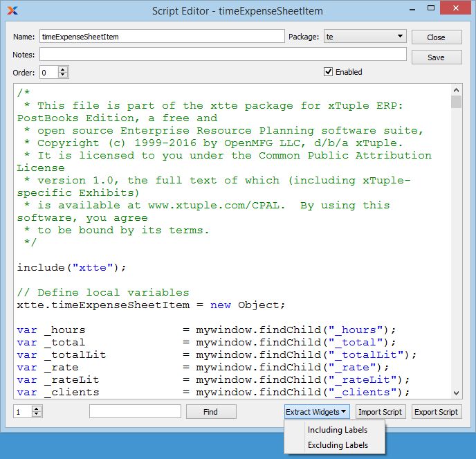Click the Name input field

tap(162, 37)
